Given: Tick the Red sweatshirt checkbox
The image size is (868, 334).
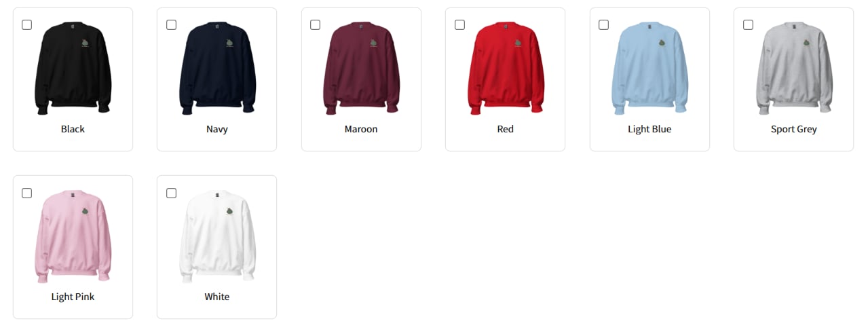Looking at the screenshot, I should click(459, 25).
